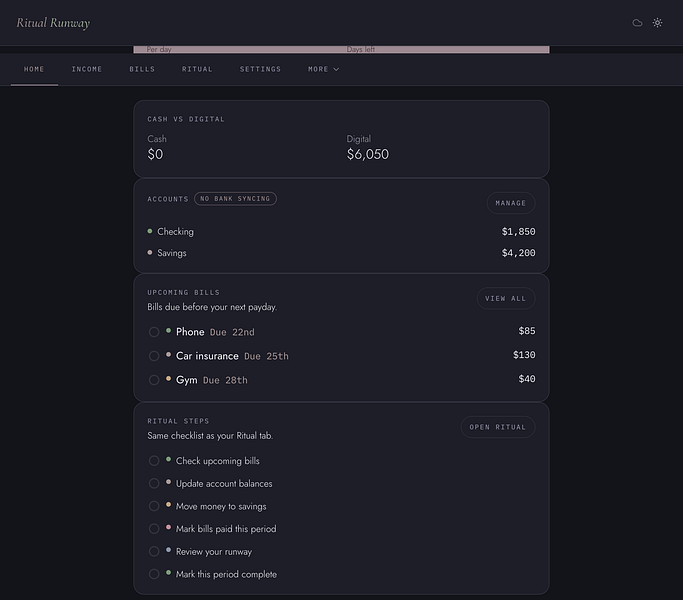Click the Digital $6,050 total
This screenshot has height=600, width=683.
point(368,154)
